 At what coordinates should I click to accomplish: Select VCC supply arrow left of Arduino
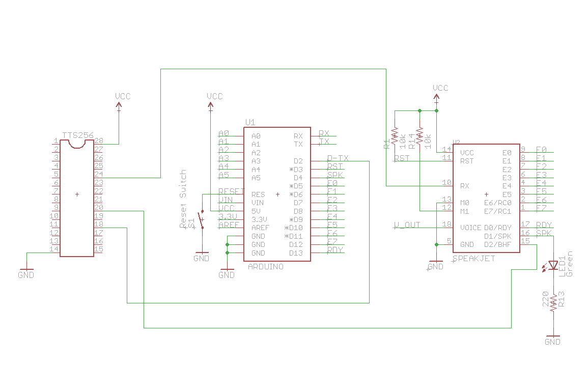[210, 106]
